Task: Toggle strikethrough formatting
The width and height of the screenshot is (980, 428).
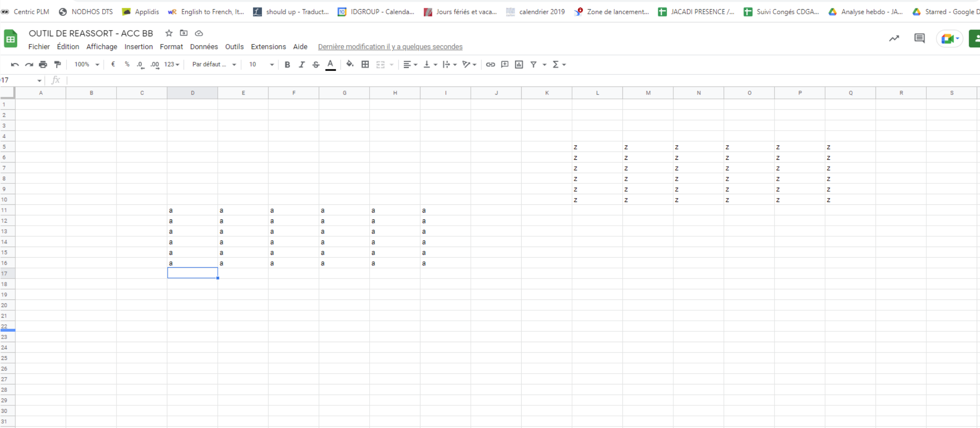Action: pos(316,65)
